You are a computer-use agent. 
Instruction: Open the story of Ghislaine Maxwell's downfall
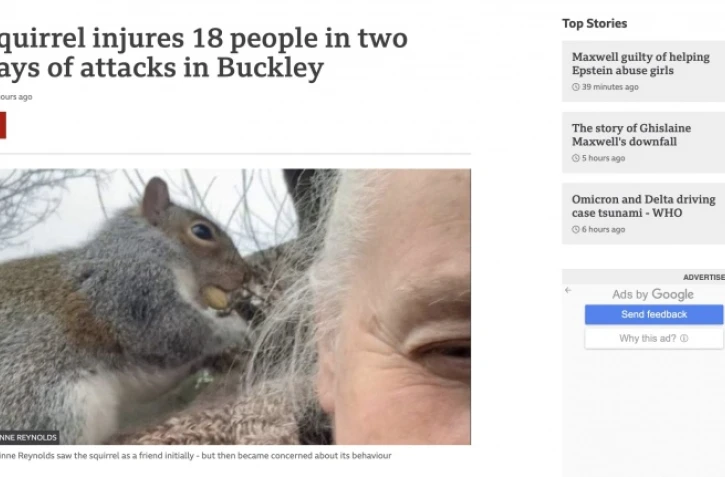(x=631, y=135)
